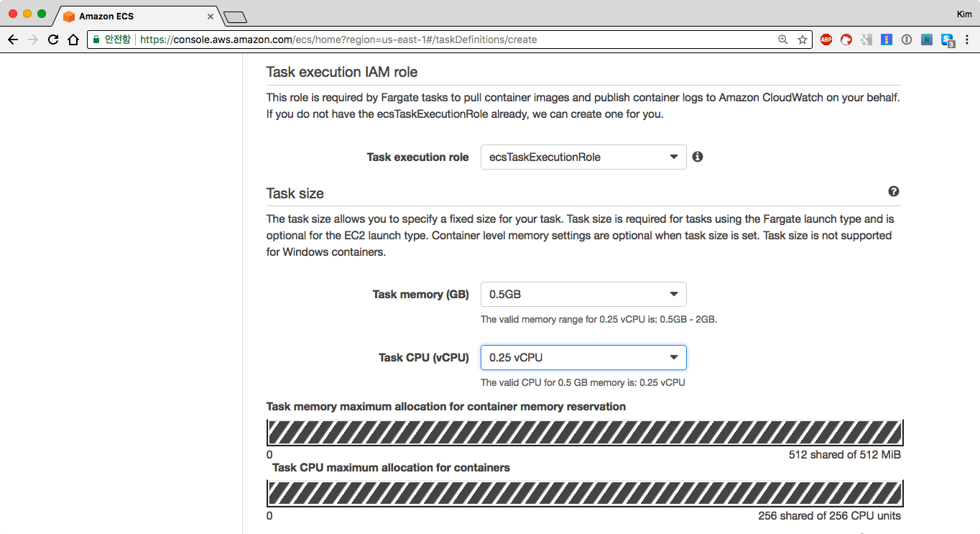Expand the Task execution role dropdown

583,157
